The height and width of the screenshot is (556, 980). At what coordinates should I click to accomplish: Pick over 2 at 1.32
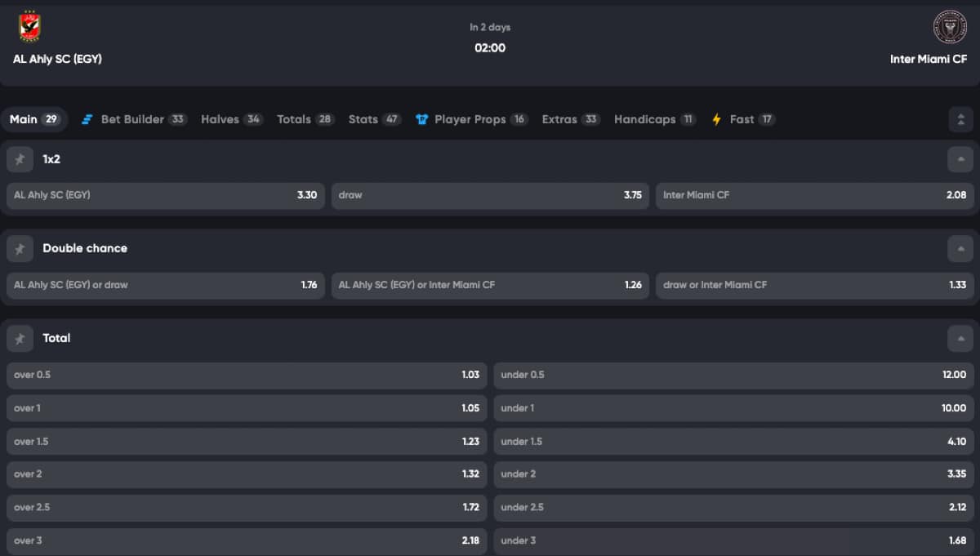(x=247, y=474)
